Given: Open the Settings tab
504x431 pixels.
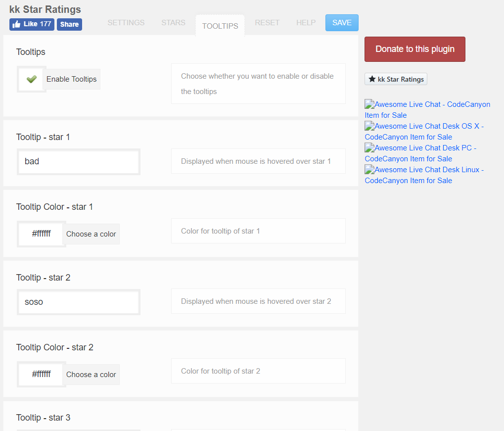Looking at the screenshot, I should pos(126,23).
